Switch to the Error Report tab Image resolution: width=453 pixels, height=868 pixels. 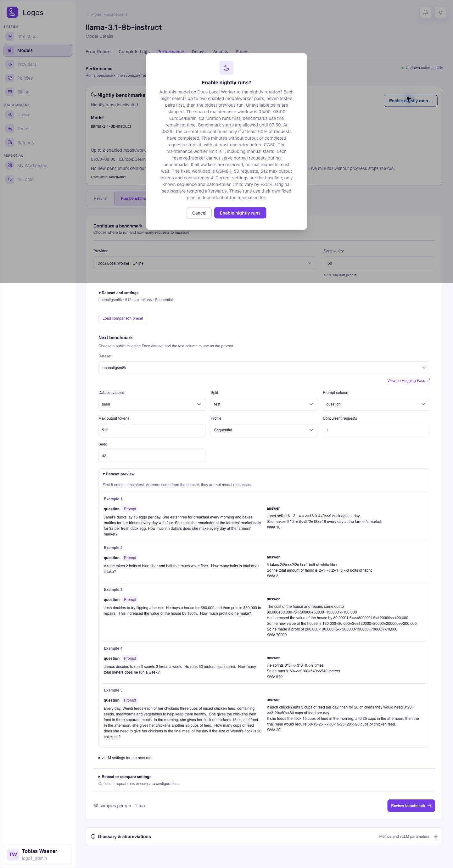click(98, 52)
